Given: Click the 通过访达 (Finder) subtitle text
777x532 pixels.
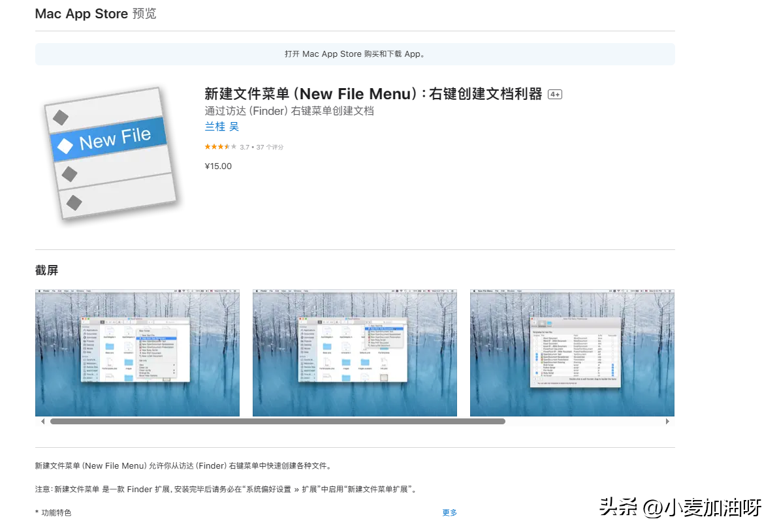Looking at the screenshot, I should 289,111.
